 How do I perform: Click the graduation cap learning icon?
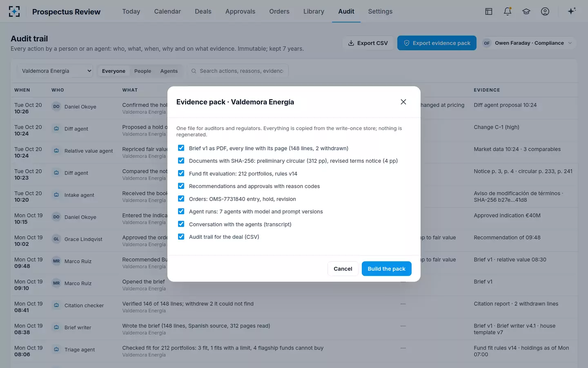point(526,11)
